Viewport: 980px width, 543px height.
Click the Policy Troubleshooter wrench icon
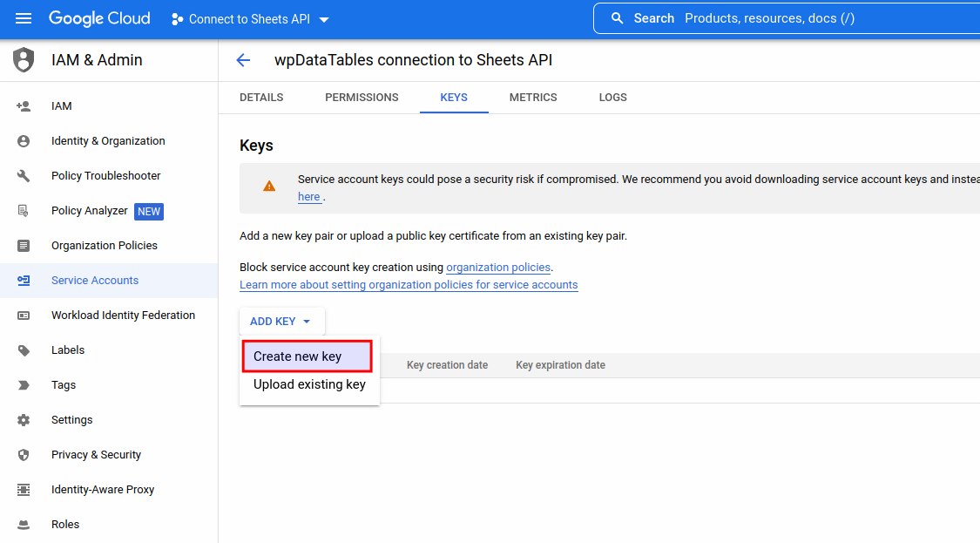pos(24,176)
